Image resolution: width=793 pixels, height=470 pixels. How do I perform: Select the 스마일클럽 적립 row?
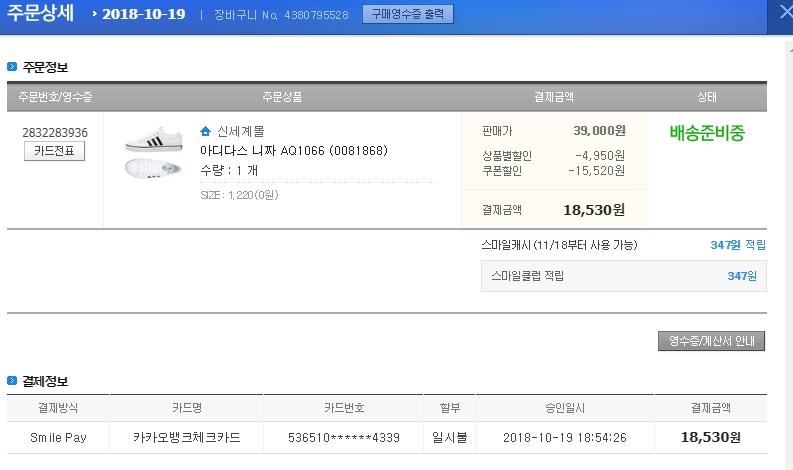coord(623,276)
